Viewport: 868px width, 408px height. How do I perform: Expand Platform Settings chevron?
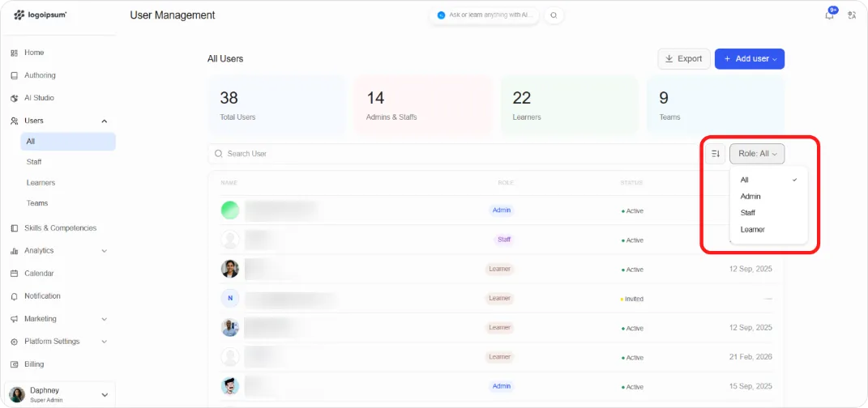(x=104, y=342)
